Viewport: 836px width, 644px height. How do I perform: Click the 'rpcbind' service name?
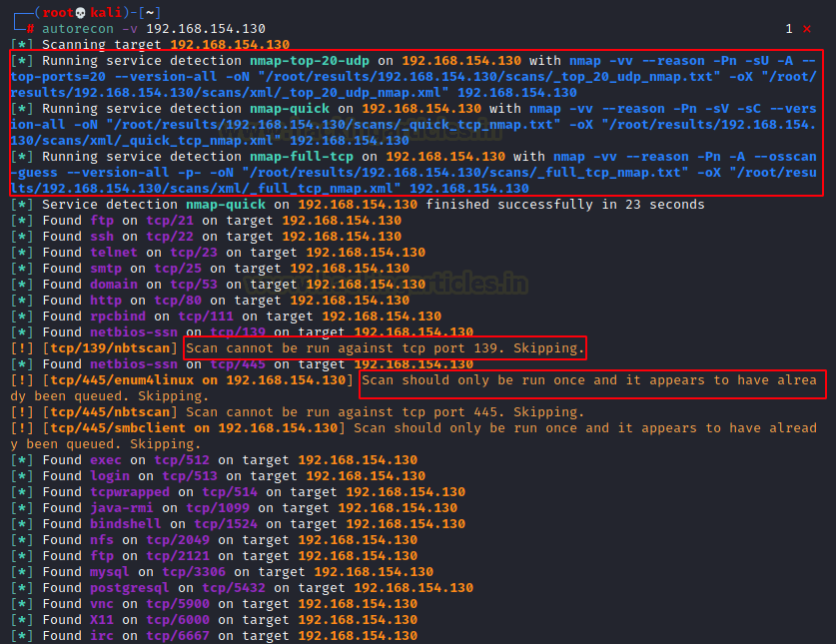point(118,317)
